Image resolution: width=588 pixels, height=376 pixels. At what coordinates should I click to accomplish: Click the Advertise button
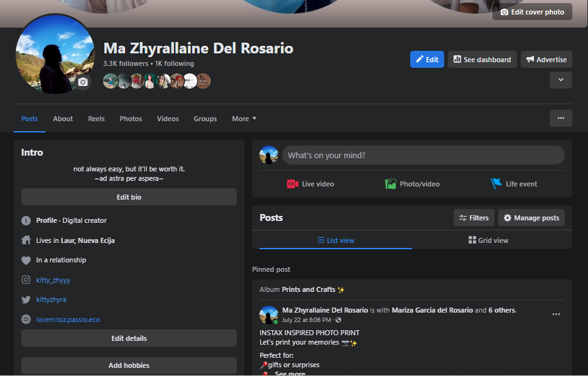click(x=547, y=60)
